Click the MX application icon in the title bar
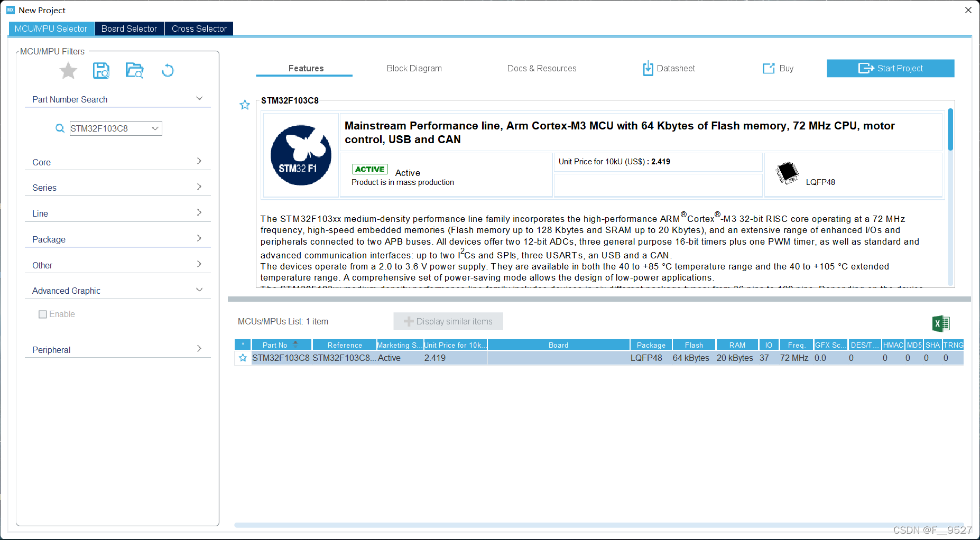980x540 pixels. pos(11,10)
